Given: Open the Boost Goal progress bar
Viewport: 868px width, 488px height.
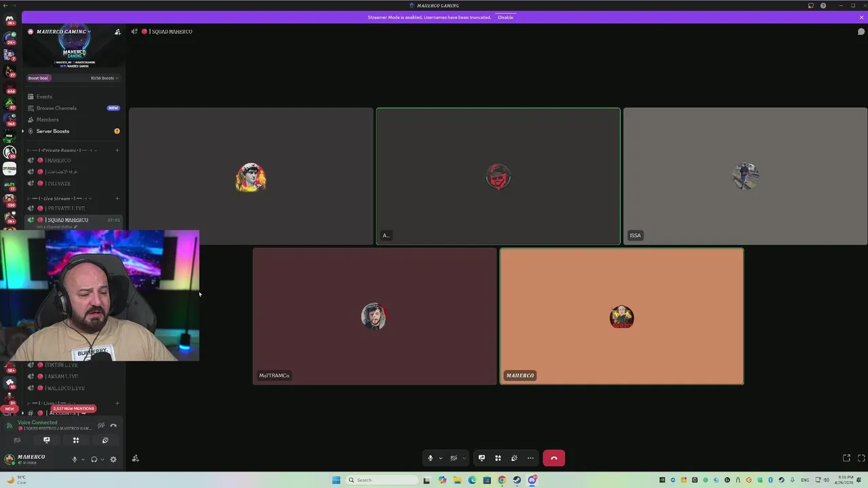Looking at the screenshot, I should [x=73, y=78].
